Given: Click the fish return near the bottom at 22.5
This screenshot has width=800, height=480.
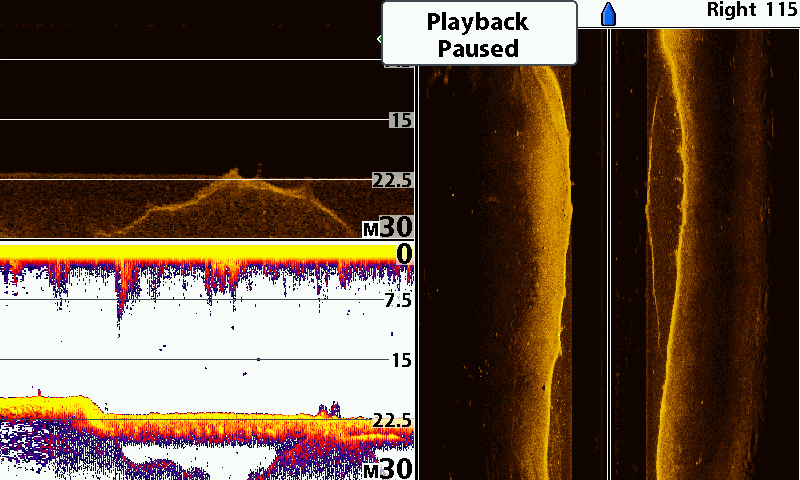Looking at the screenshot, I should [328, 408].
